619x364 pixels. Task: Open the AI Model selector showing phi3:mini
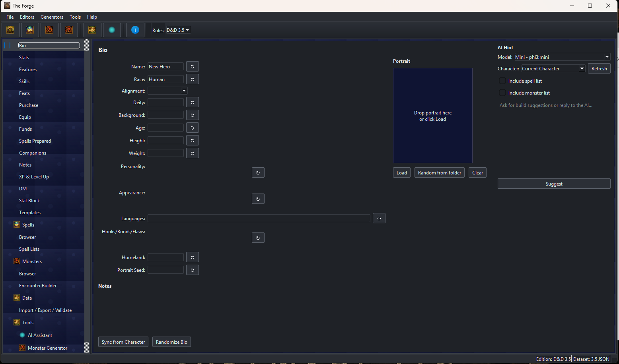(x=562, y=57)
